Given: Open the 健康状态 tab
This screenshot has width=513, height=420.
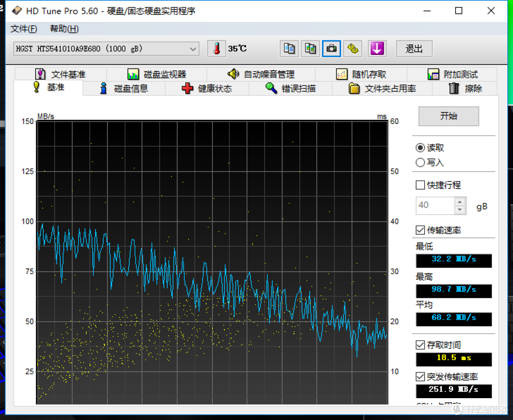Looking at the screenshot, I should click(x=207, y=88).
